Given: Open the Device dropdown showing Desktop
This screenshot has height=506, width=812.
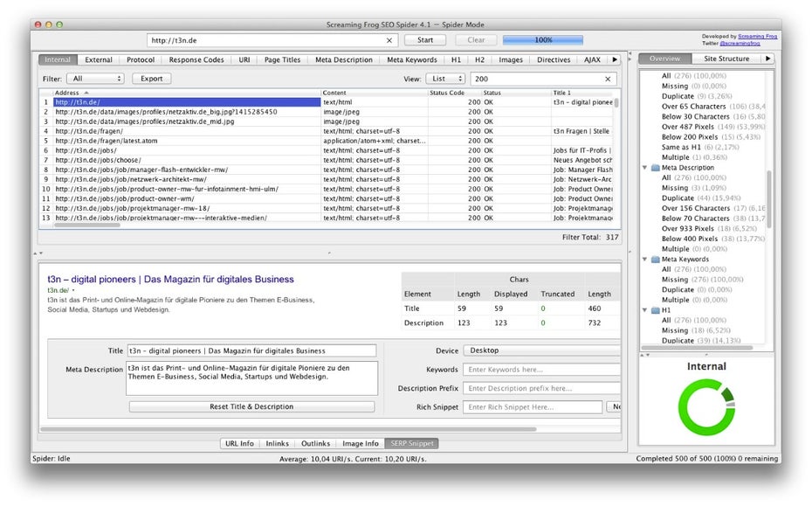Looking at the screenshot, I should coord(542,350).
